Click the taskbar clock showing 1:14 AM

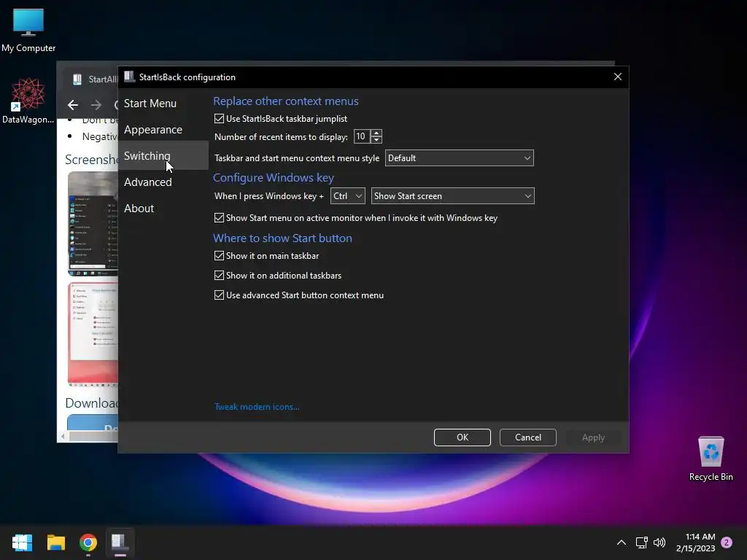click(x=695, y=542)
